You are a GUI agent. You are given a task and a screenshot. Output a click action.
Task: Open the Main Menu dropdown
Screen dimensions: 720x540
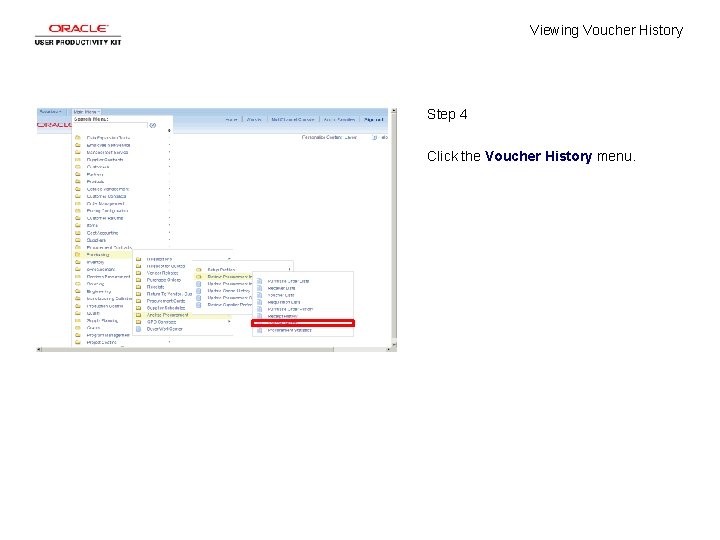coord(86,112)
